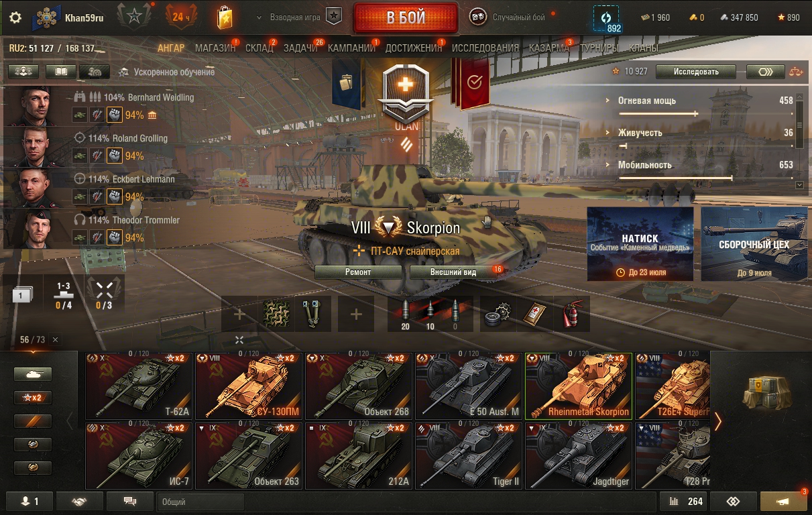
Task: Open the vehicle comparison scales icon
Action: (796, 72)
